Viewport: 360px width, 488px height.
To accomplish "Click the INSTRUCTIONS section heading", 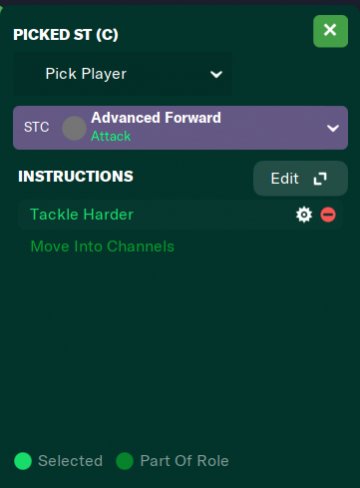I will click(x=76, y=176).
